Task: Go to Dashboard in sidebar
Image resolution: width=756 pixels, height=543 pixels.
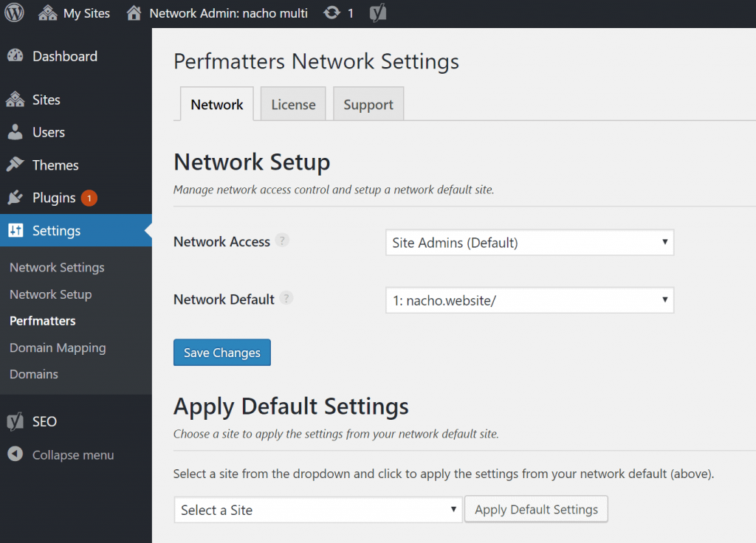Action: click(64, 56)
